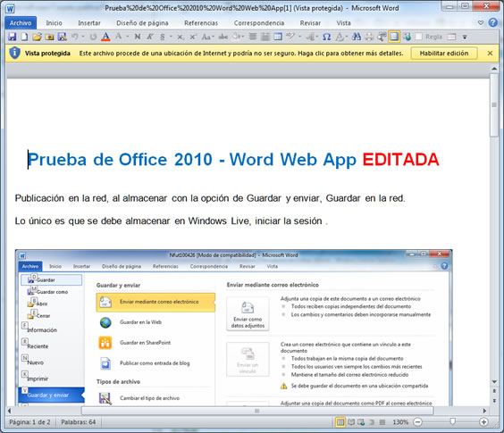Insert a symbol with the Omega icon
Image resolution: width=504 pixels, height=433 pixels.
(x=326, y=37)
